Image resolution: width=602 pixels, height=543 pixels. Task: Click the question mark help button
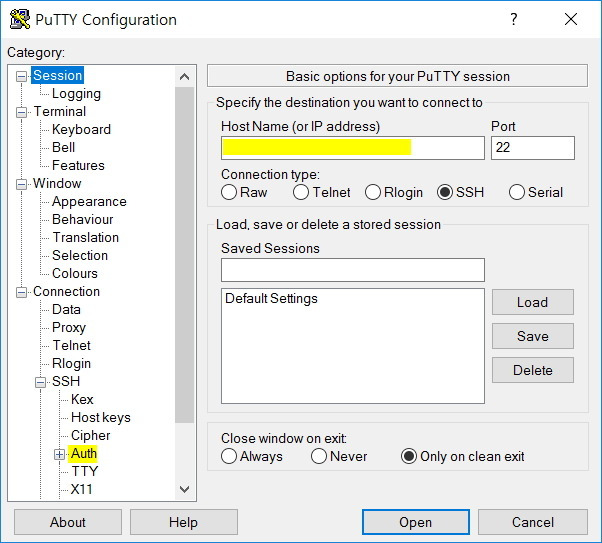click(514, 19)
